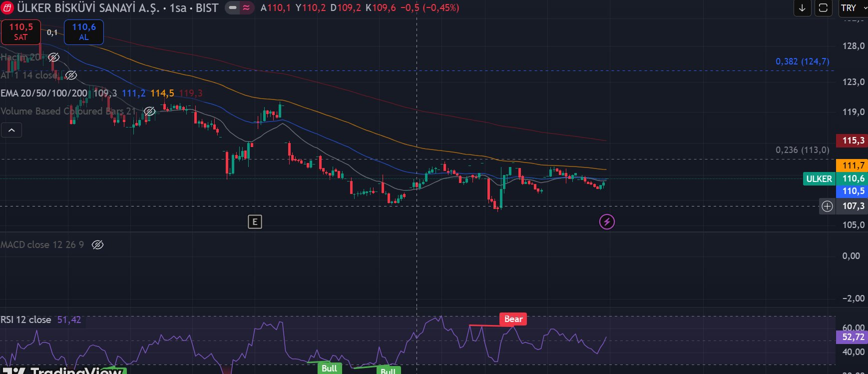The width and height of the screenshot is (868, 374).
Task: Click the 40,00 RSI axis tick
Action: point(854,352)
